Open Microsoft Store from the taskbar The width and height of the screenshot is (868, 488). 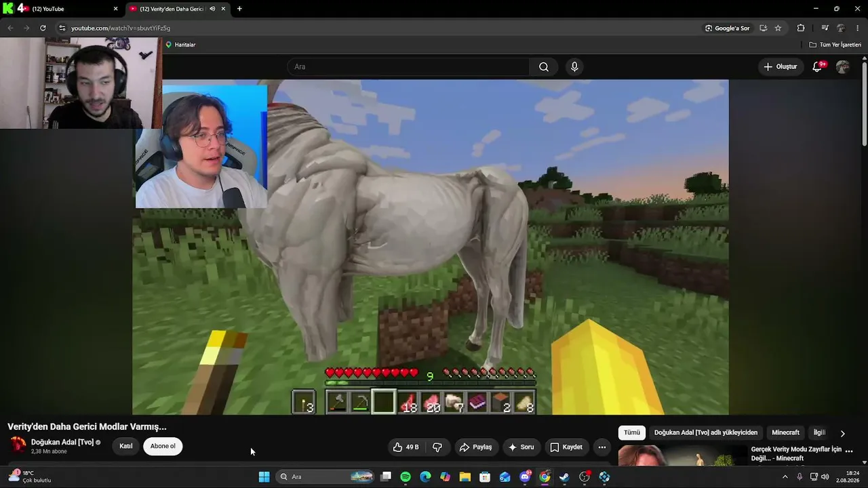[x=485, y=476]
